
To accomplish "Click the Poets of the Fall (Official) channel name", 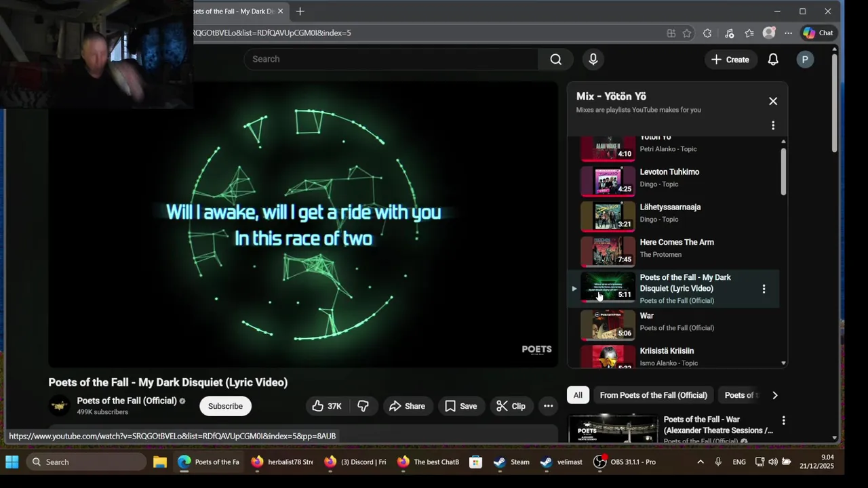I will coord(127,401).
